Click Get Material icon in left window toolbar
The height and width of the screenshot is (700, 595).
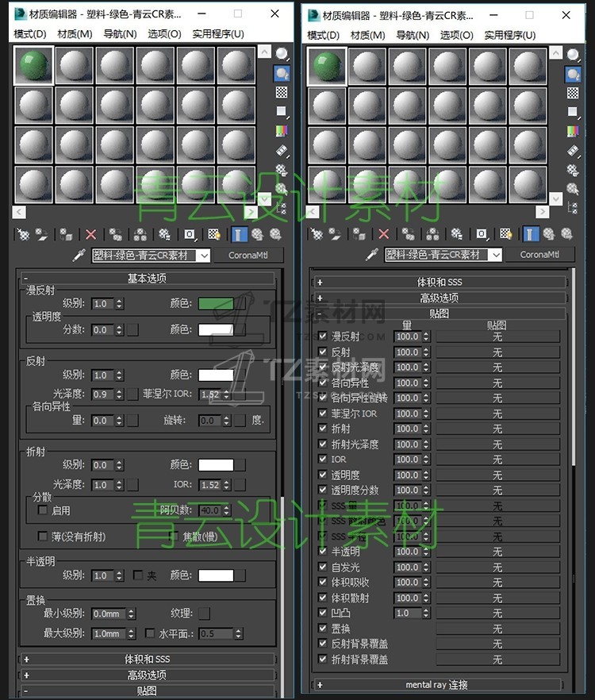click(x=23, y=234)
